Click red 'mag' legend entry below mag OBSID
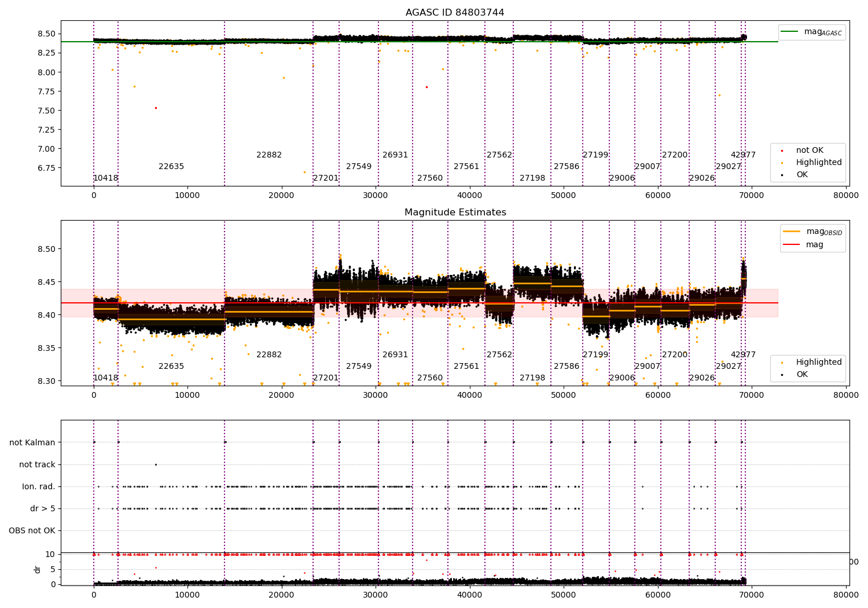 click(804, 245)
